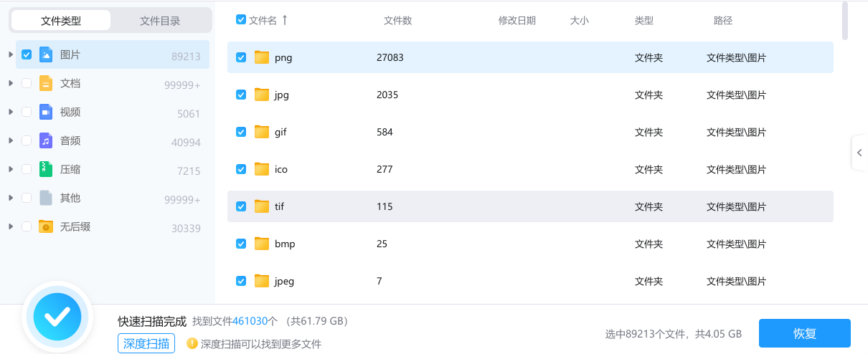This screenshot has width=868, height=354.
Task: Toggle the select-all 文件名 header checkbox
Action: 241,20
